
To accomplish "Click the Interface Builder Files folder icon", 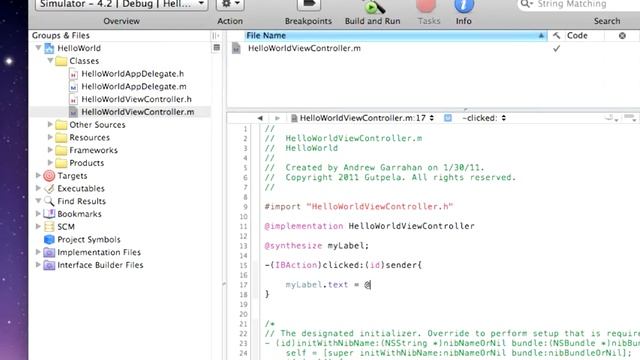I will coord(49,264).
